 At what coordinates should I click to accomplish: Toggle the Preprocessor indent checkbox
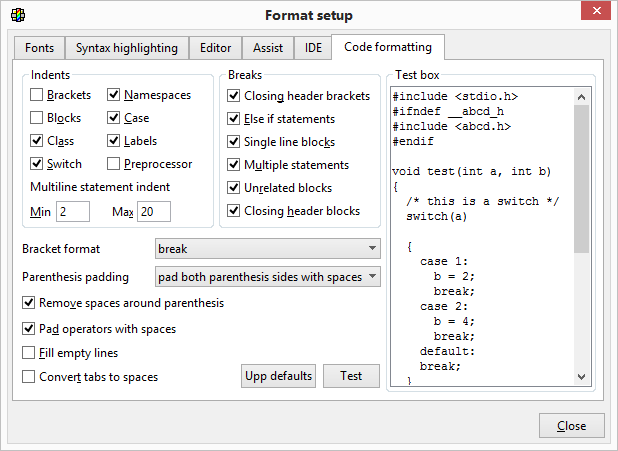114,164
